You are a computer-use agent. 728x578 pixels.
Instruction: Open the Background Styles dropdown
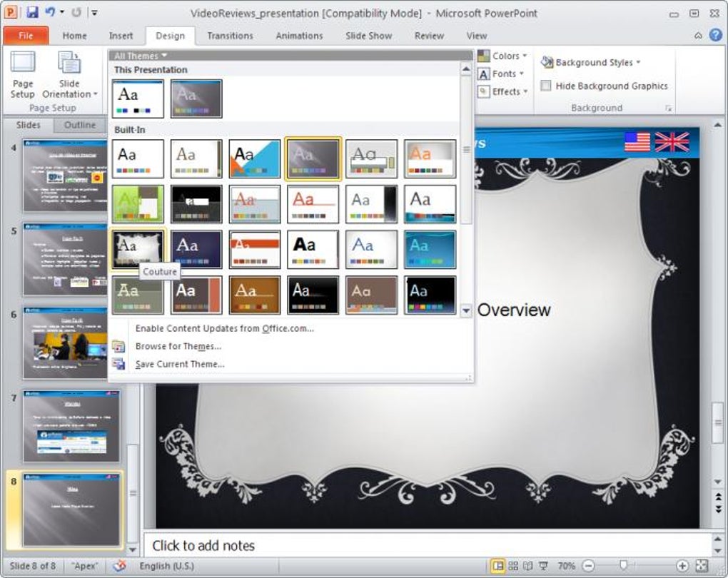click(591, 63)
